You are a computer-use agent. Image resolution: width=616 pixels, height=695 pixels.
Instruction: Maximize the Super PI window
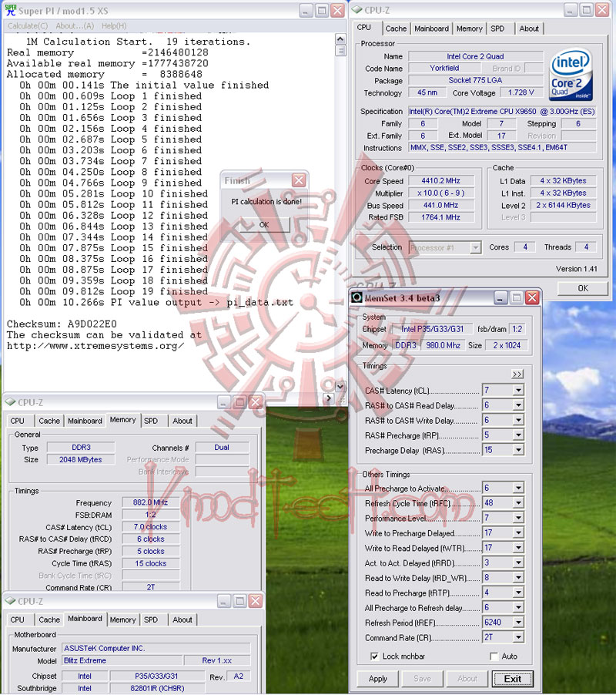[322, 11]
